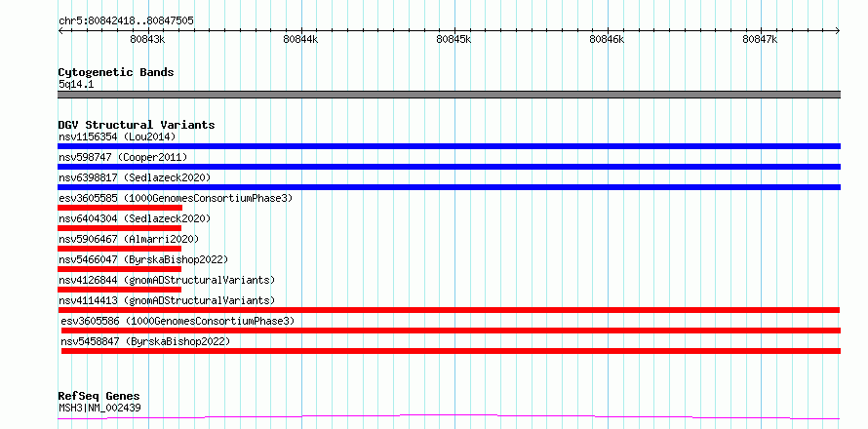This screenshot has height=429, width=868.
Task: Click short red bar under nsv6404304
Action: tap(120, 228)
